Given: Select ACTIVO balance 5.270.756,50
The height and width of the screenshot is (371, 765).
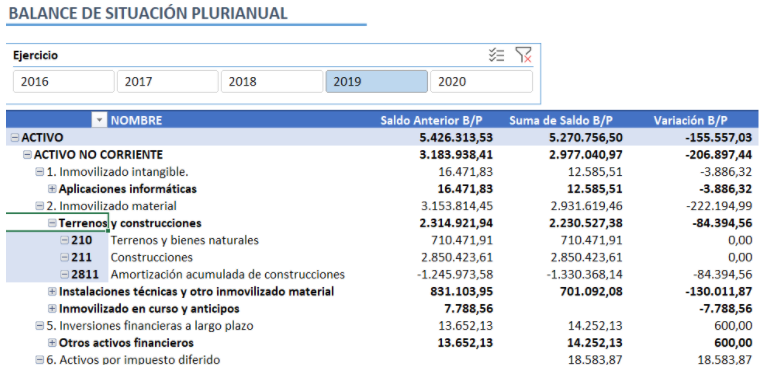Looking at the screenshot, I should point(585,138).
